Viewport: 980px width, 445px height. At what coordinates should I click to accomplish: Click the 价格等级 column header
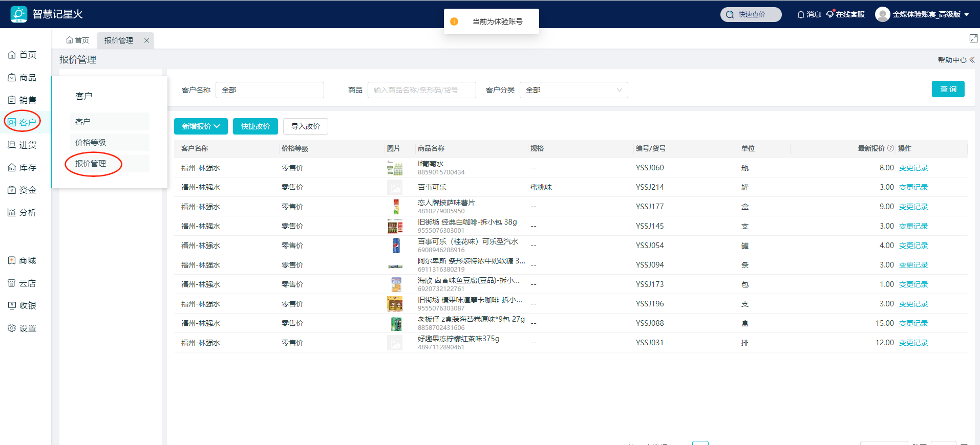[x=295, y=148]
